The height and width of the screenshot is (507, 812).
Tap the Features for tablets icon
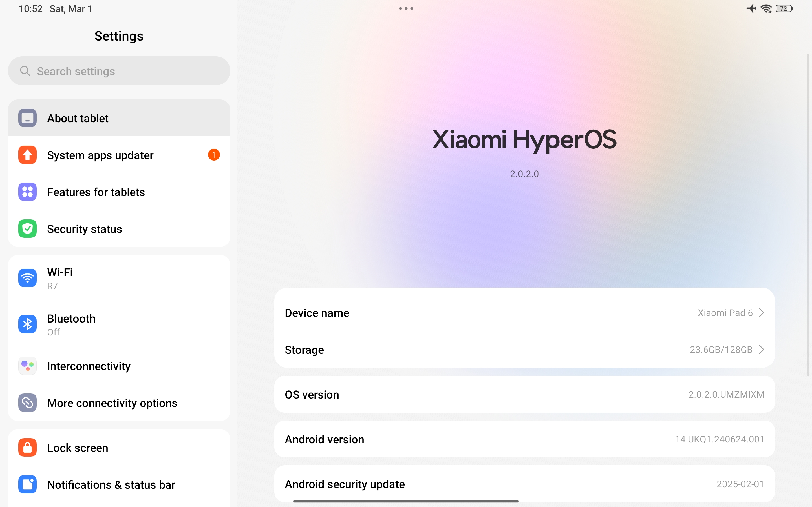click(28, 192)
